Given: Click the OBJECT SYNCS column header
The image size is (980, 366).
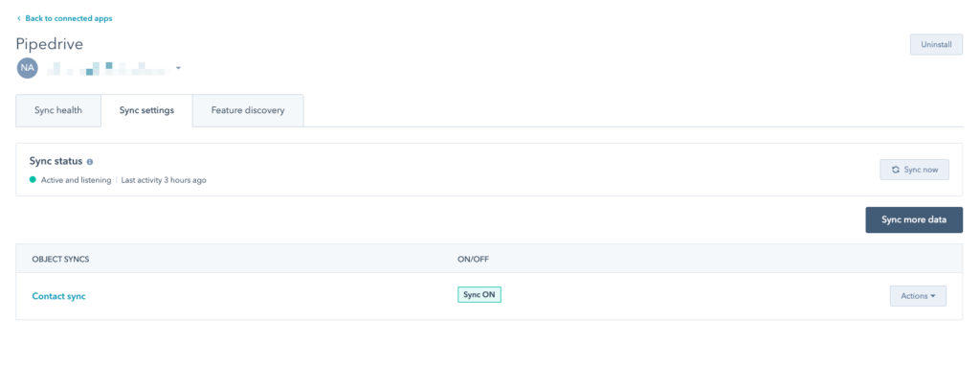Looking at the screenshot, I should [60, 259].
